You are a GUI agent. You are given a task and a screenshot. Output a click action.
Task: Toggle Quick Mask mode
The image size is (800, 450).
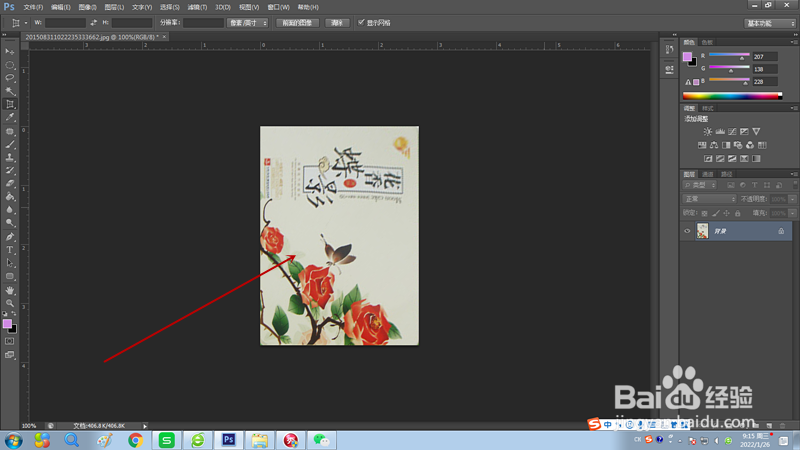10,341
